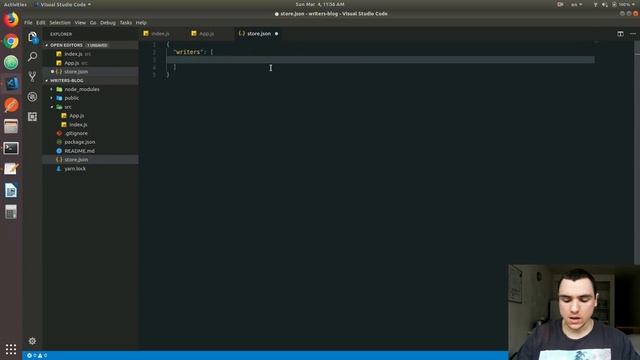
Task: Select the store.json editor tab
Action: tap(258, 34)
